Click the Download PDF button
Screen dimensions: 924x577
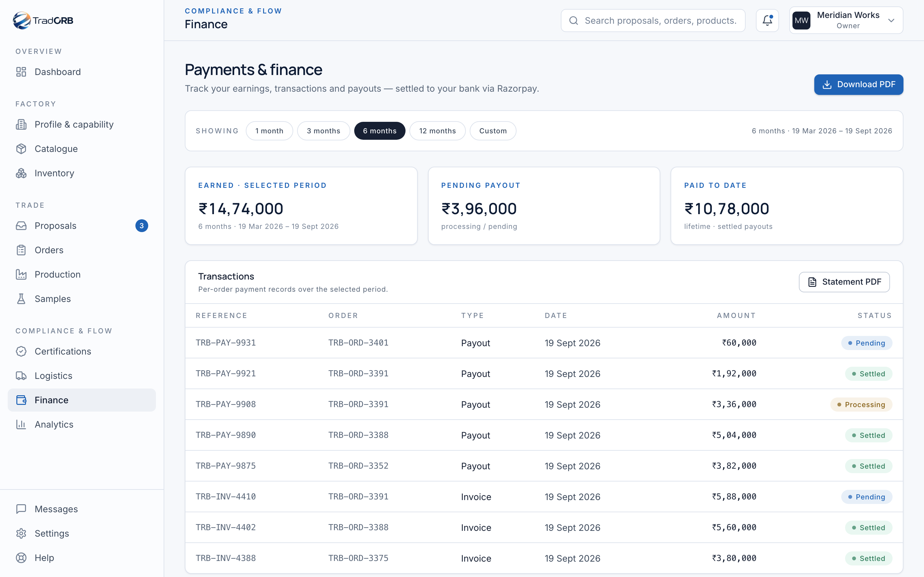click(x=858, y=85)
